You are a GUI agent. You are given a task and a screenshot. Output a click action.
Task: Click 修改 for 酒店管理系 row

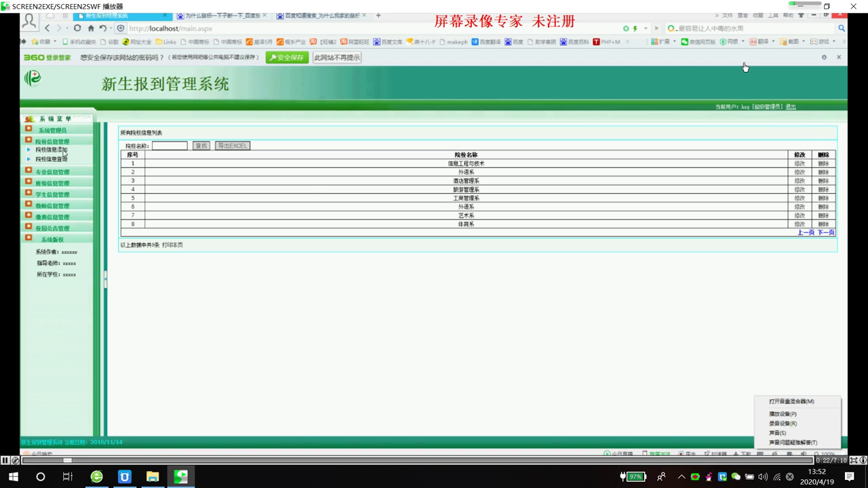pos(800,181)
